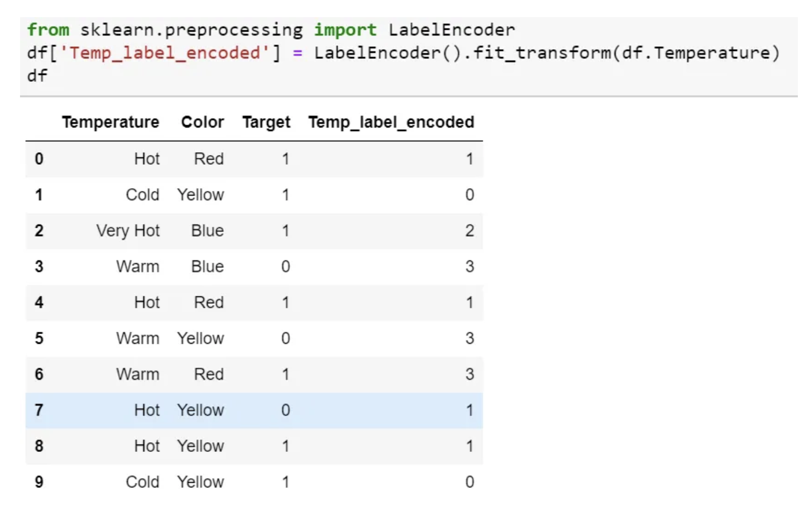Click the standalone 'df' on third code line
This screenshot has width=803, height=532.
(37, 76)
